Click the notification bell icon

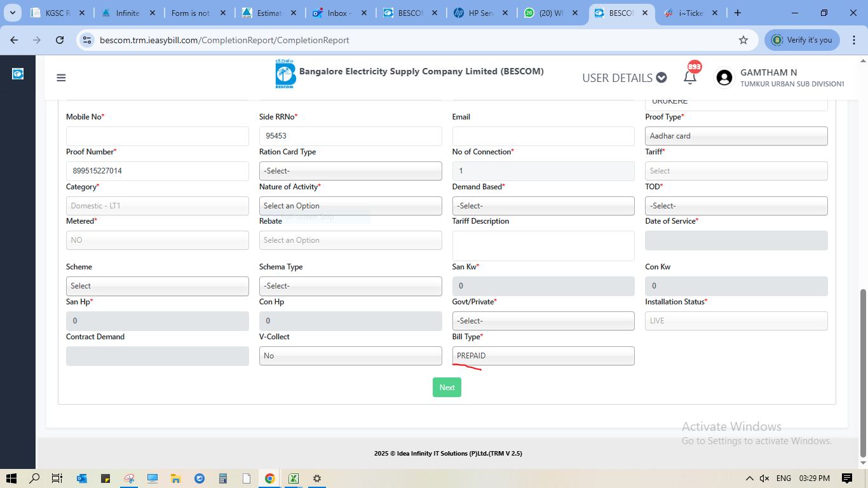690,78
